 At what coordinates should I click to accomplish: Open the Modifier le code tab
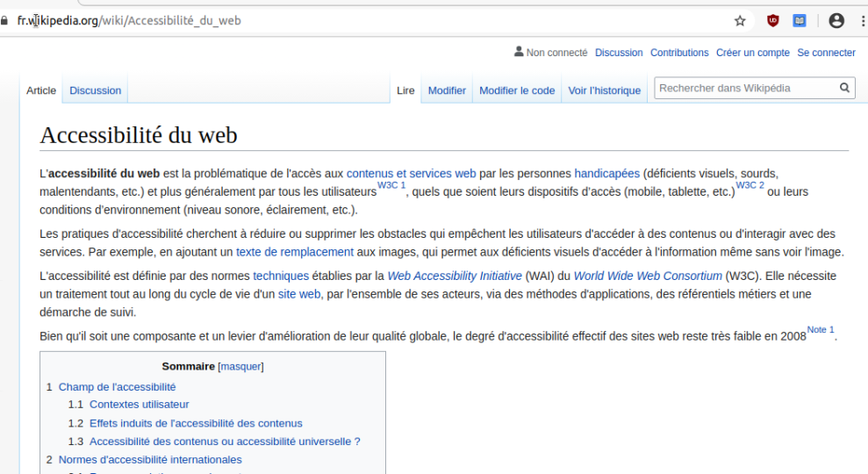pos(517,90)
